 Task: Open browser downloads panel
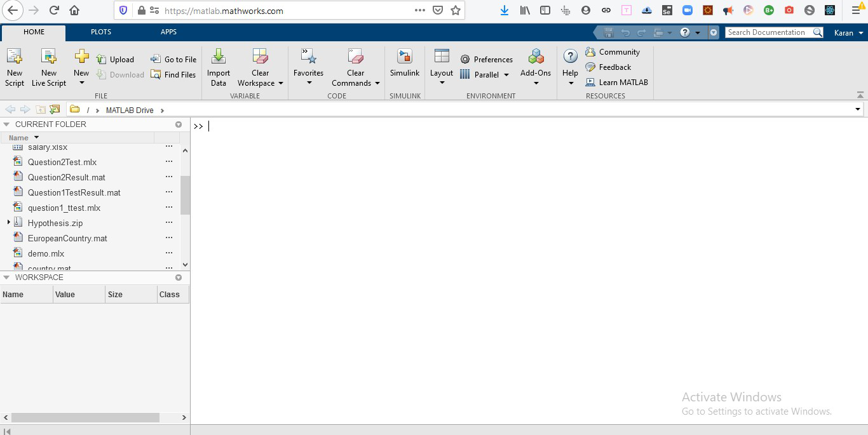click(505, 10)
